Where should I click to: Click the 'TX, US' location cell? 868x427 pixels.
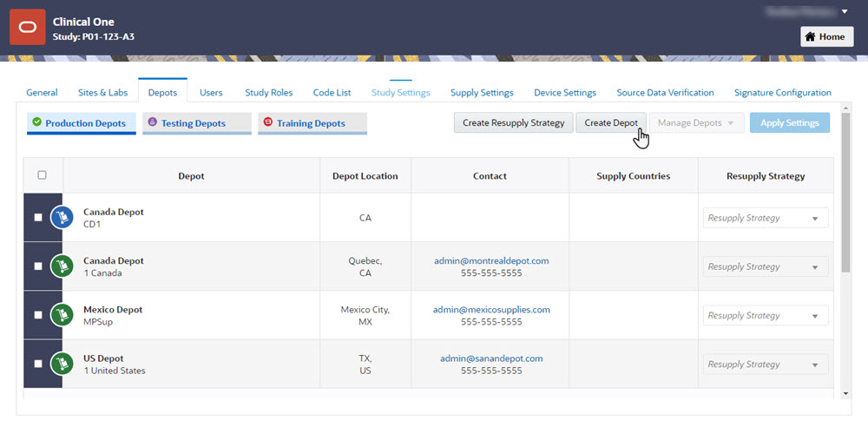click(x=365, y=364)
